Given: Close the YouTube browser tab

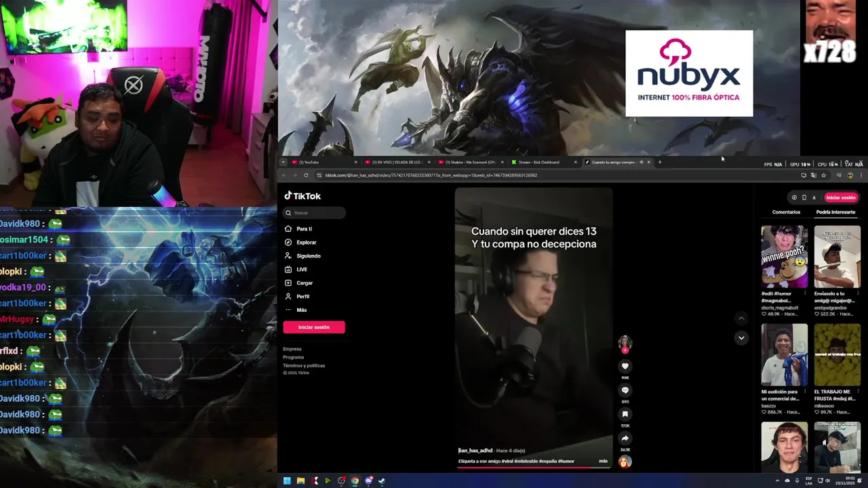Looking at the screenshot, I should click(355, 162).
